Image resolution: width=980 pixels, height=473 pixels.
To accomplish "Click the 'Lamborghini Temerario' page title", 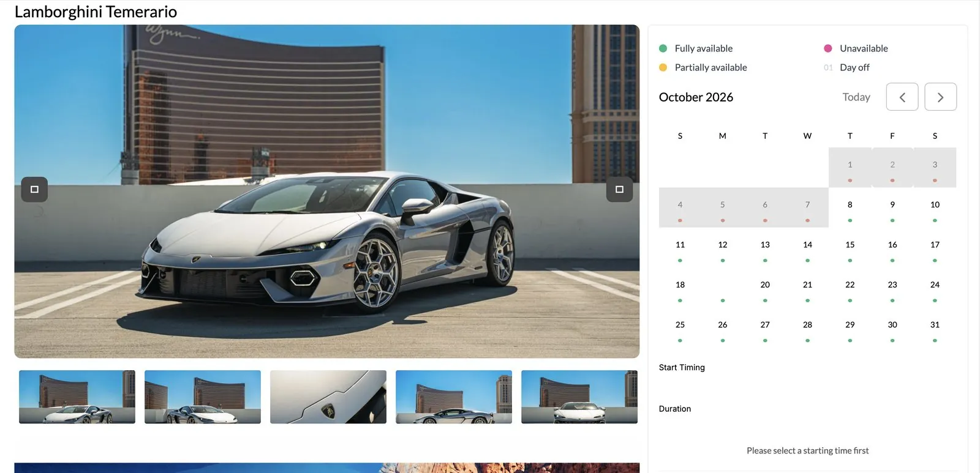I will (x=96, y=12).
